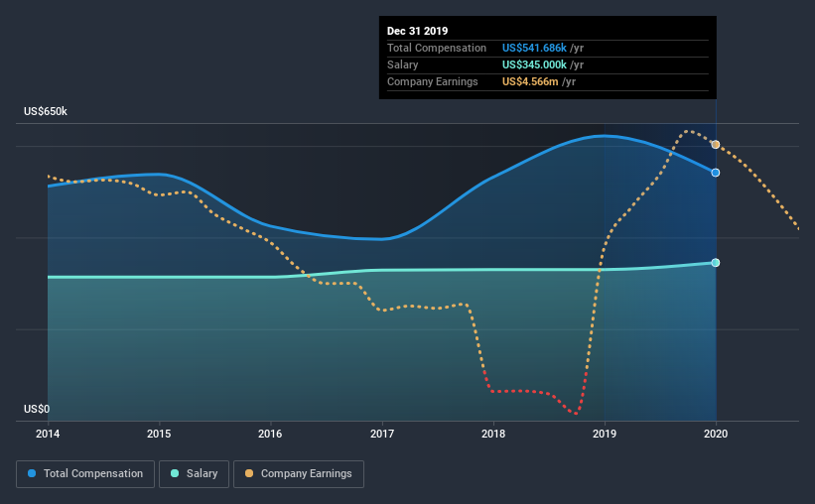The width and height of the screenshot is (815, 504).
Task: Click the US$4.566m earnings value
Action: [530, 81]
